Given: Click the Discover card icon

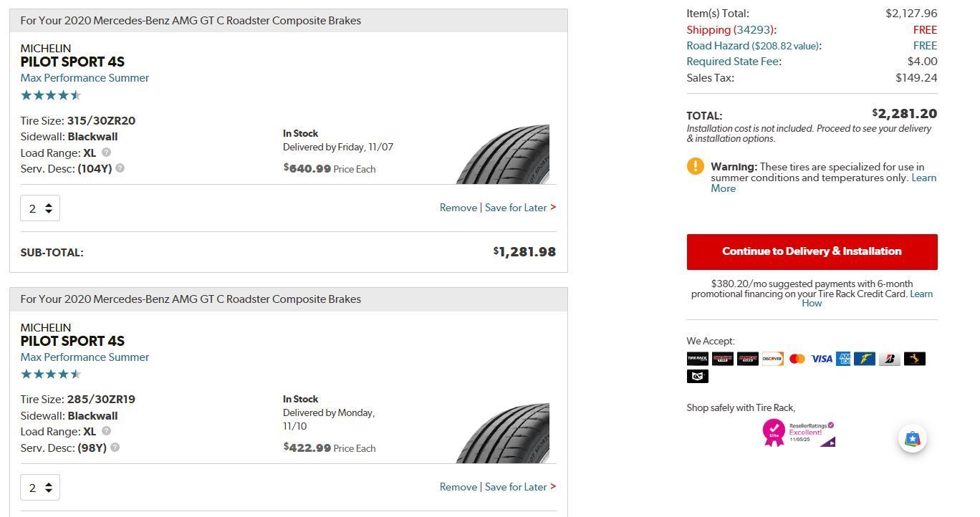Looking at the screenshot, I should [772, 359].
